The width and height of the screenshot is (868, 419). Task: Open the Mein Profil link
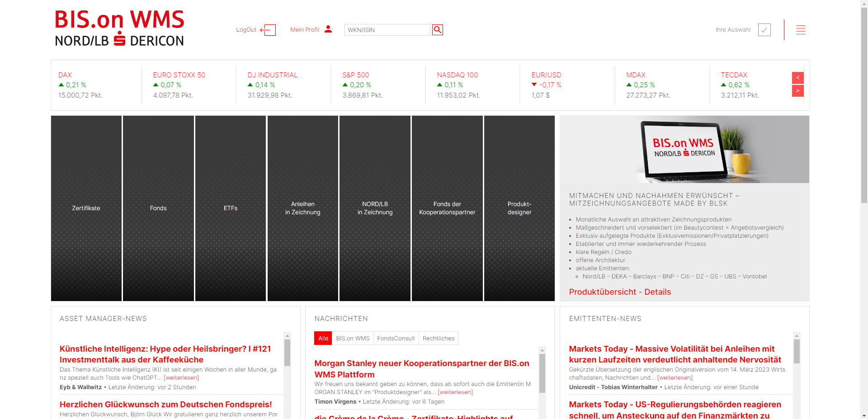pyautogui.click(x=304, y=30)
